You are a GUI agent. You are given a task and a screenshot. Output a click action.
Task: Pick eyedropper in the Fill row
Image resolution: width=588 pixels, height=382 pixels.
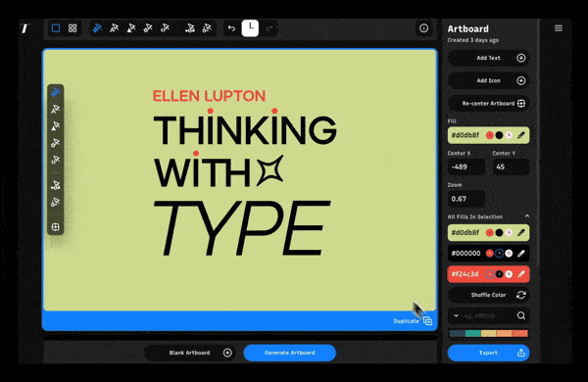(x=521, y=135)
